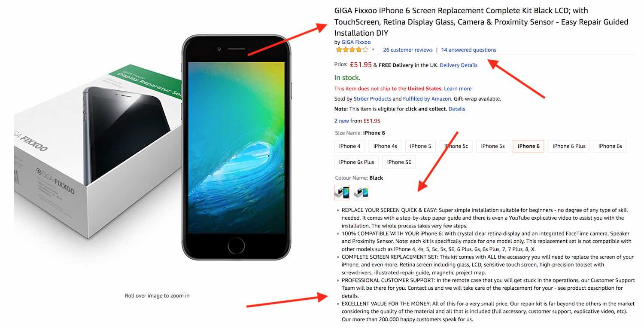Viewport: 644px width, 328px height.
Task: Choose the iPhone 4 size option
Action: (349, 146)
